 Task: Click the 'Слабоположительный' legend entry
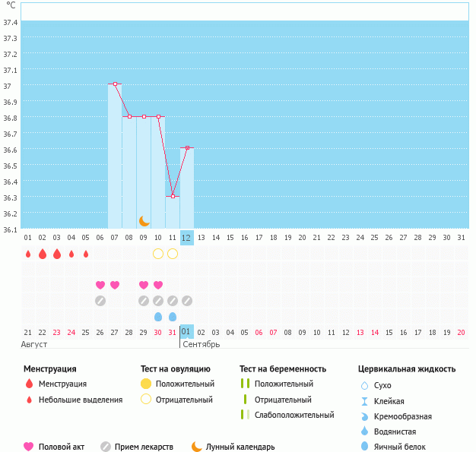pyautogui.click(x=294, y=415)
